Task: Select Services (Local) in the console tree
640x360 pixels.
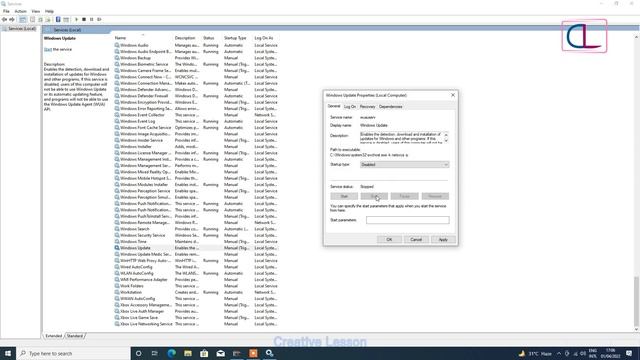Action: pos(22,29)
